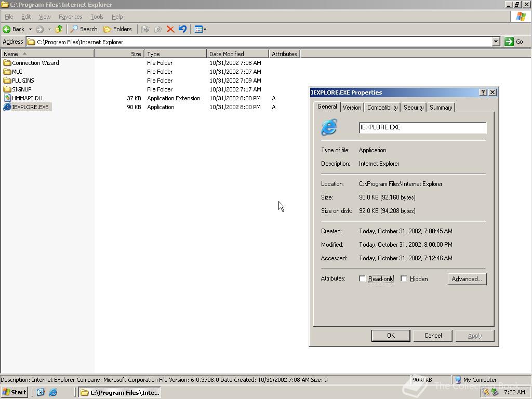Open the Search pane
532x399 pixels.
tap(84, 29)
